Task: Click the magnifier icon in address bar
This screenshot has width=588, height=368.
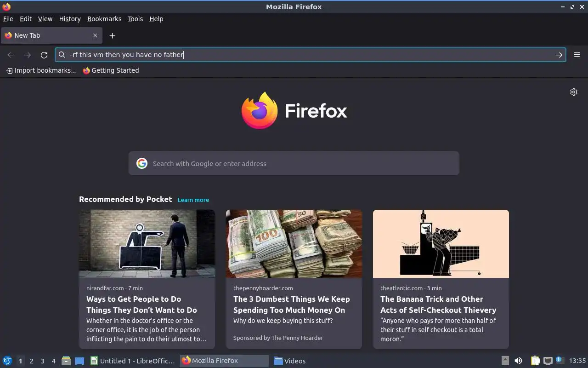Action: point(62,55)
